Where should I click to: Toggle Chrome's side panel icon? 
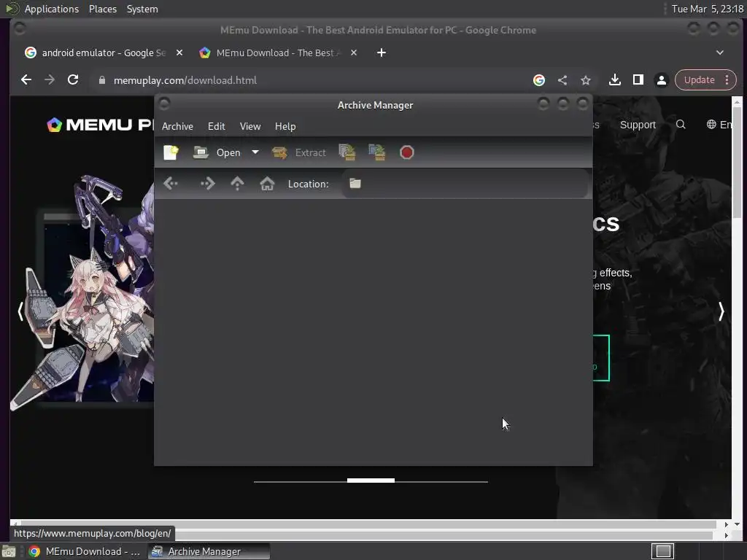(x=638, y=80)
